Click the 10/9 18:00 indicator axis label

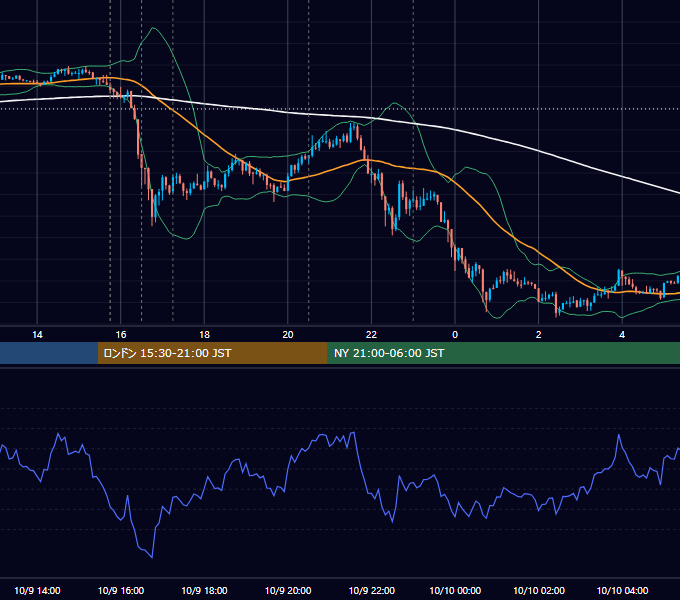click(x=204, y=590)
